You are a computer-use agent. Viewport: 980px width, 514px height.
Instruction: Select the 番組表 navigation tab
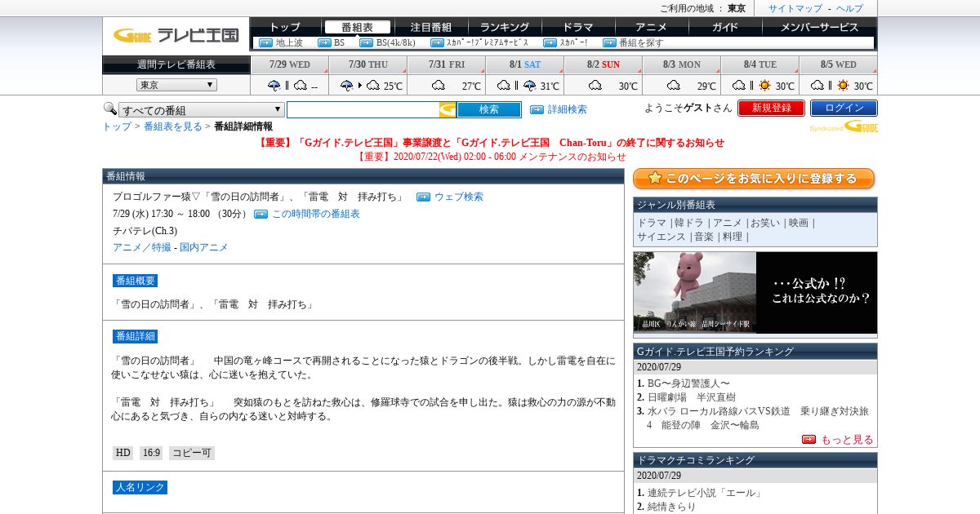[x=357, y=27]
